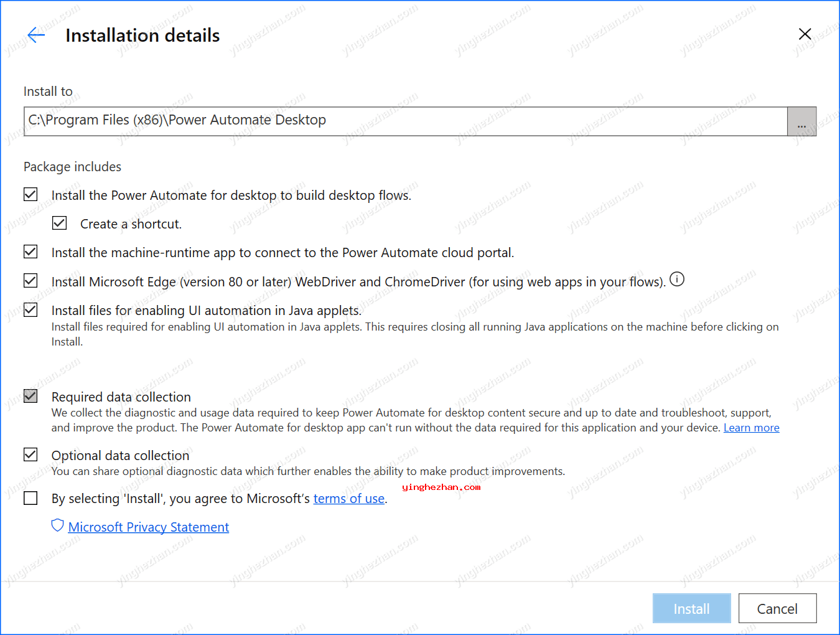
Task: Browse for install folder with ellipsis button
Action: (801, 121)
